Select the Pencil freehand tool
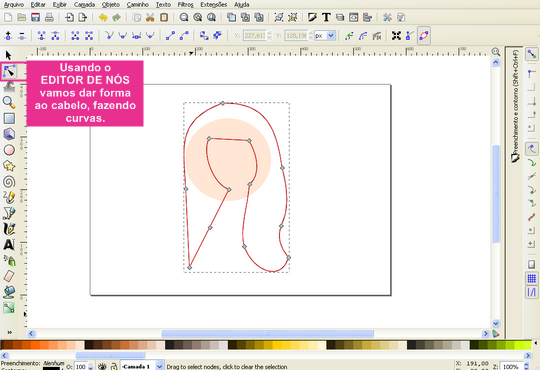 tap(9, 197)
